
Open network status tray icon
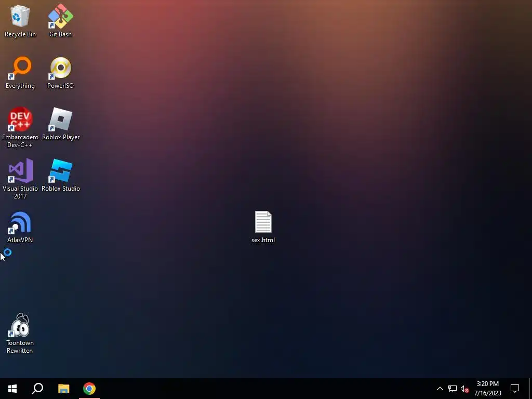pos(453,389)
